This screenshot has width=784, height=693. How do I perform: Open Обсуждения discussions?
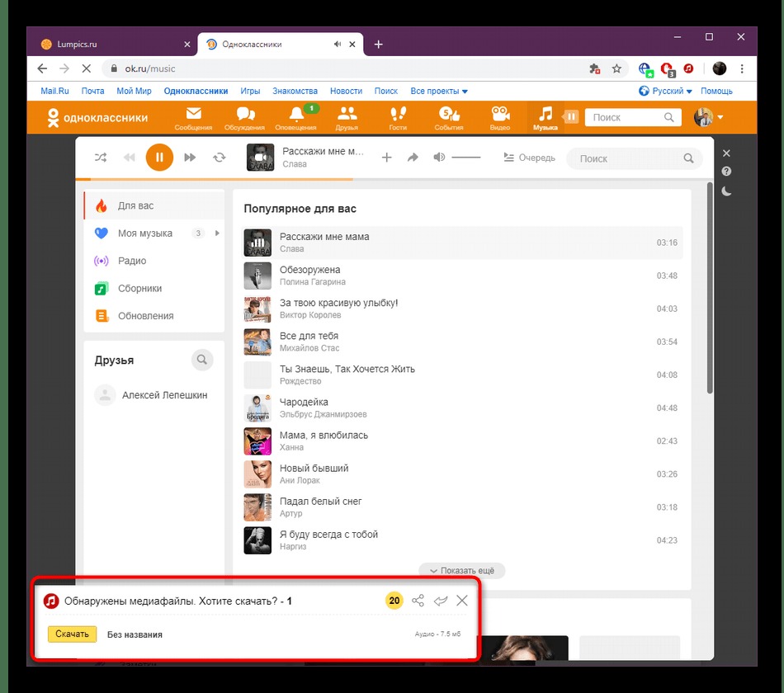point(244,119)
